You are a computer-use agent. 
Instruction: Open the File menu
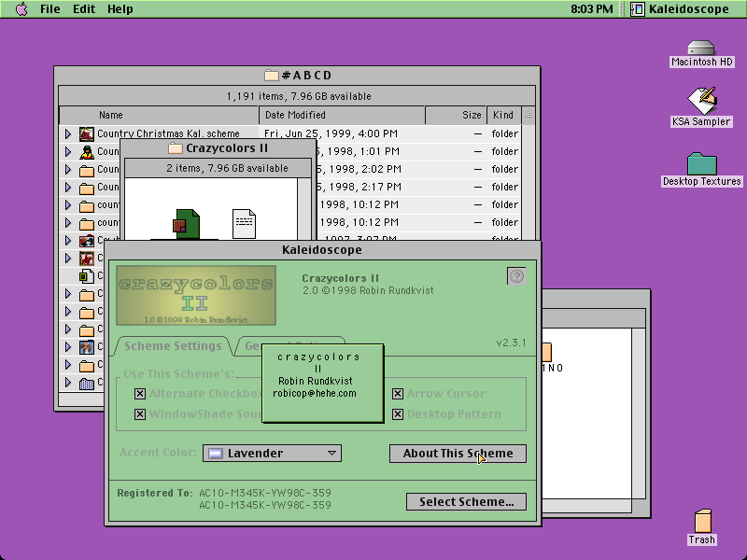point(50,9)
